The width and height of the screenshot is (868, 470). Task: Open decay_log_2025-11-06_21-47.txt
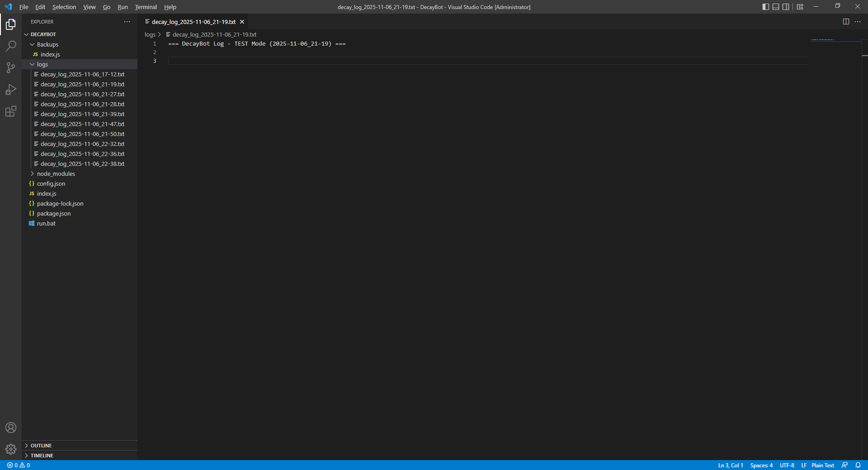click(80, 124)
